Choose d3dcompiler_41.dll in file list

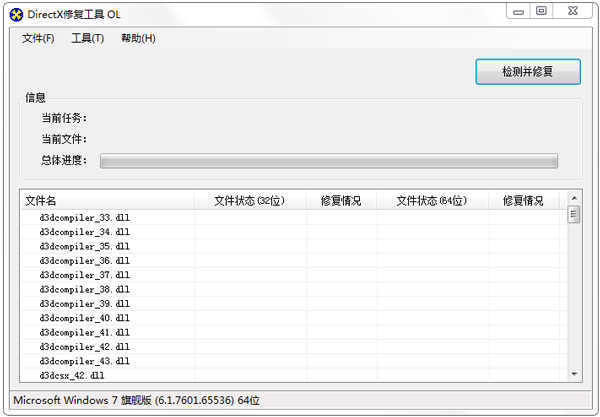click(85, 332)
